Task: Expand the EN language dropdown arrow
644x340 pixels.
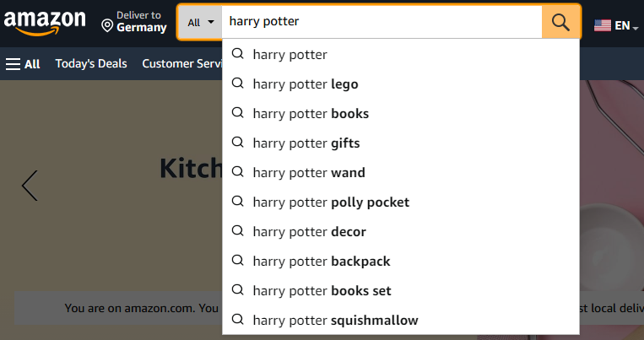Action: tap(636, 28)
